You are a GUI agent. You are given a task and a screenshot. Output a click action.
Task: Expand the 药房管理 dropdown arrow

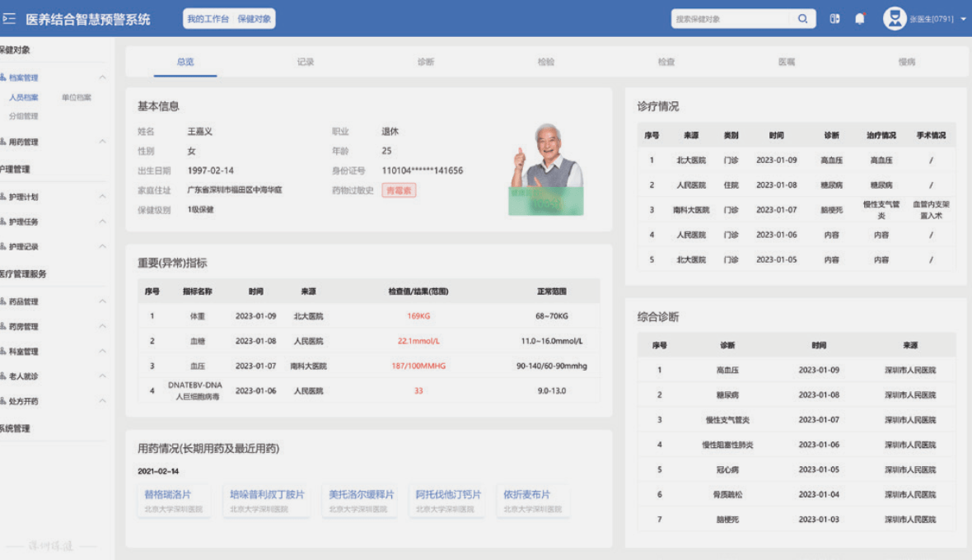pos(104,325)
